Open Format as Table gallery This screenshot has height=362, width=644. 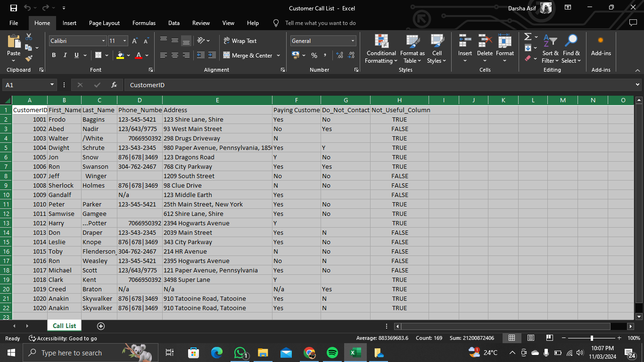coord(412,49)
